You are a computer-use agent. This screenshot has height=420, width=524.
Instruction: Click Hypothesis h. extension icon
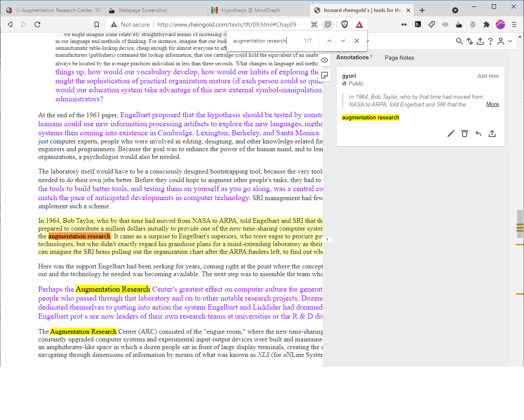418,24
